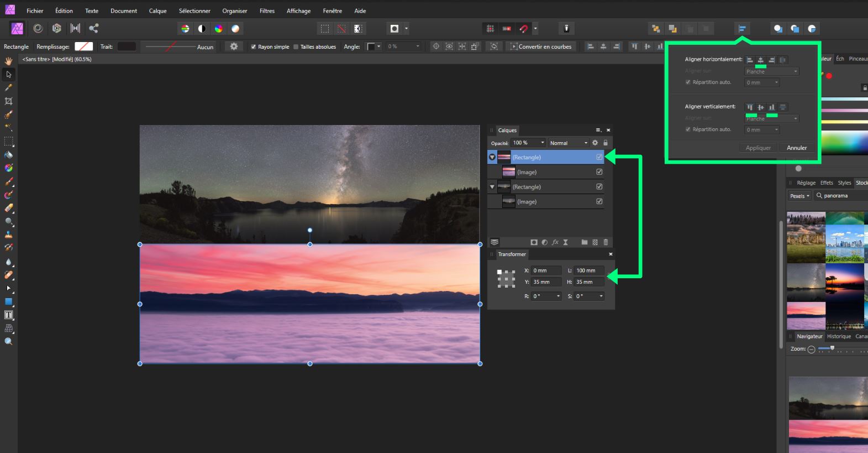Toggle the layer lock icon in Calques
Image resolution: width=868 pixels, height=453 pixels.
tap(606, 143)
